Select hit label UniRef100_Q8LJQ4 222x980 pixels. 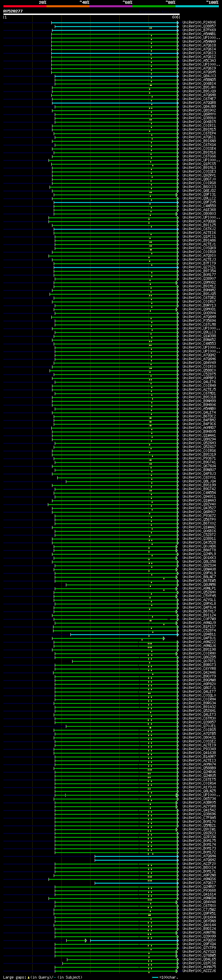(199, 481)
